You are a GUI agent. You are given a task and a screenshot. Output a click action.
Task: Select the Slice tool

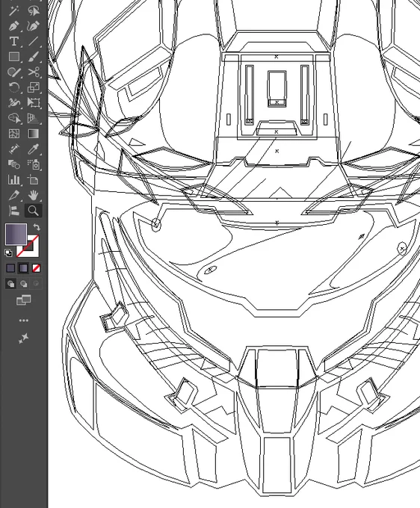click(x=14, y=195)
